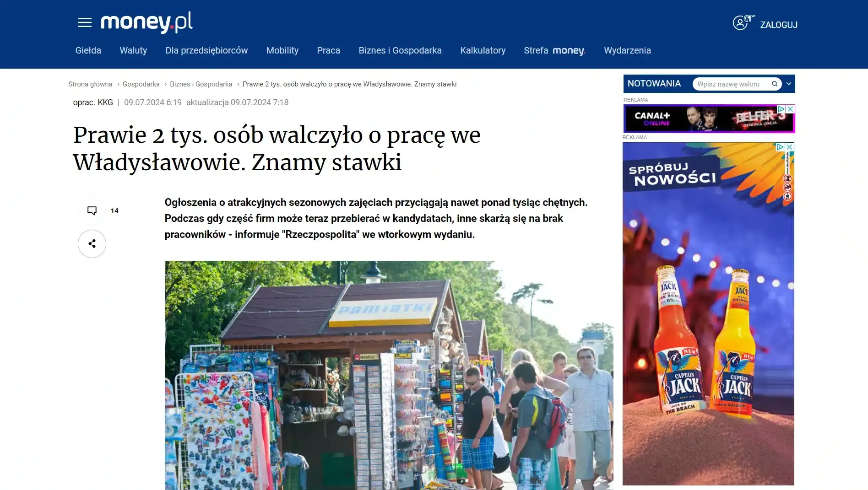868x490 pixels.
Task: Click the aktualizacja 09.07.2024 7:18 timestamp
Action: pyautogui.click(x=237, y=102)
